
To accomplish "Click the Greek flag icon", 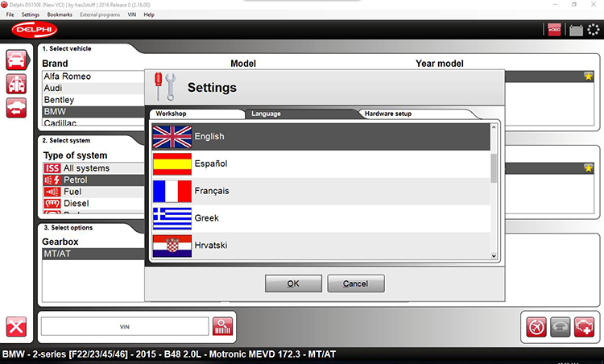I will [172, 218].
